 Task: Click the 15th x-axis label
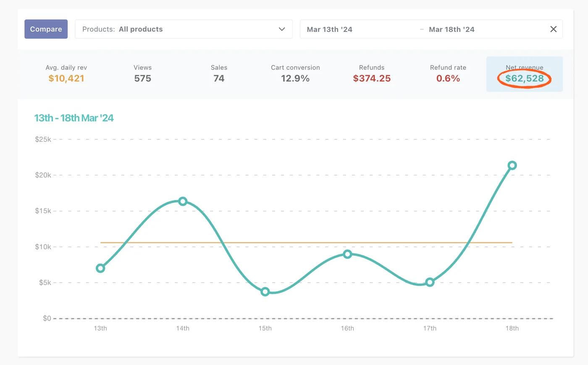(265, 328)
